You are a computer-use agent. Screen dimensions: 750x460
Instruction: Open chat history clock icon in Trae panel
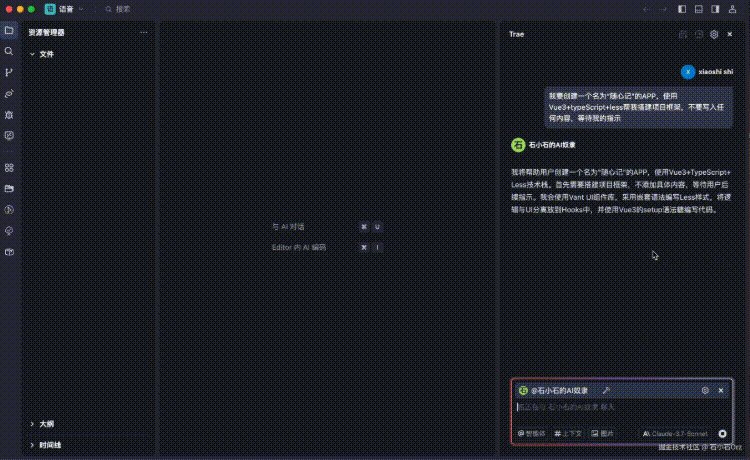point(699,34)
